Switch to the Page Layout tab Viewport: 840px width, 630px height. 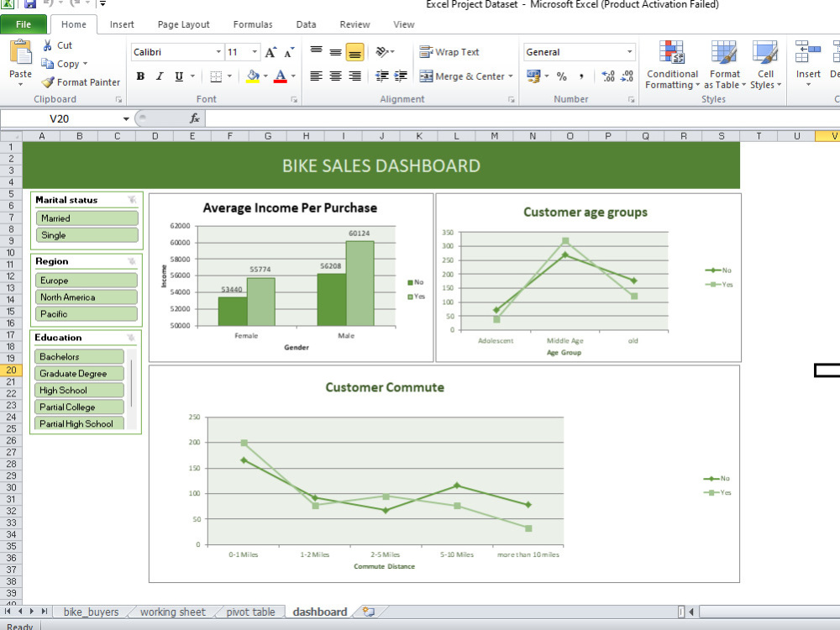click(183, 24)
